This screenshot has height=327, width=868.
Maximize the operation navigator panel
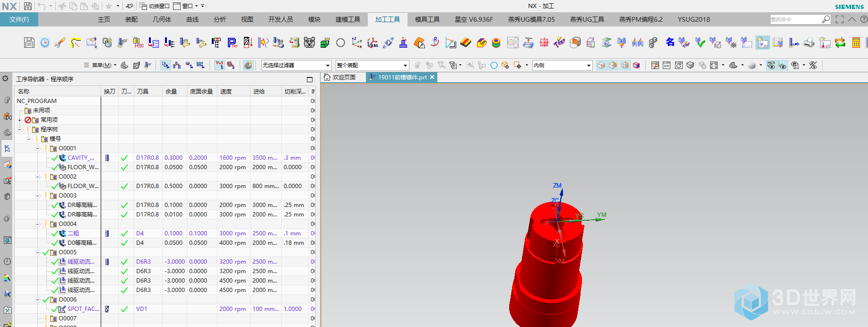tap(310, 79)
